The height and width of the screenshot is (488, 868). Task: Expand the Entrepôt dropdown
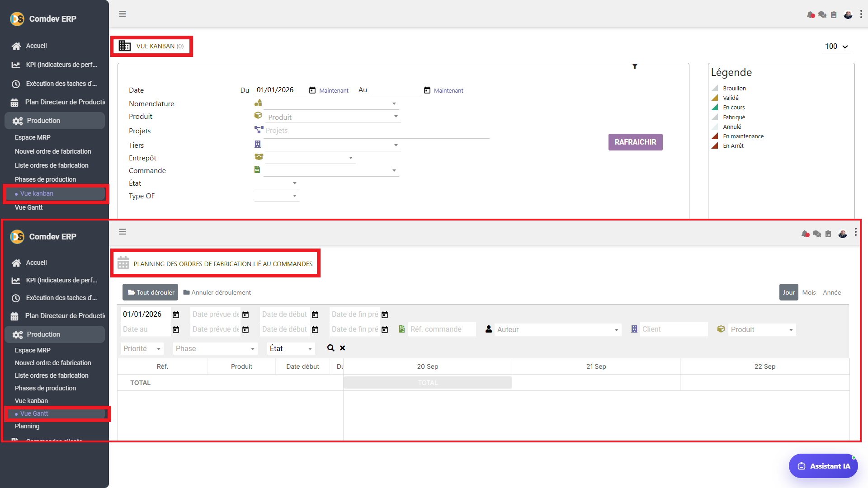pos(351,158)
